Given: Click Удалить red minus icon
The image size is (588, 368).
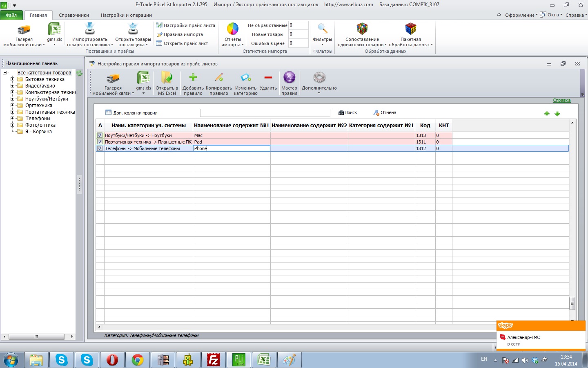Looking at the screenshot, I should pos(268,77).
